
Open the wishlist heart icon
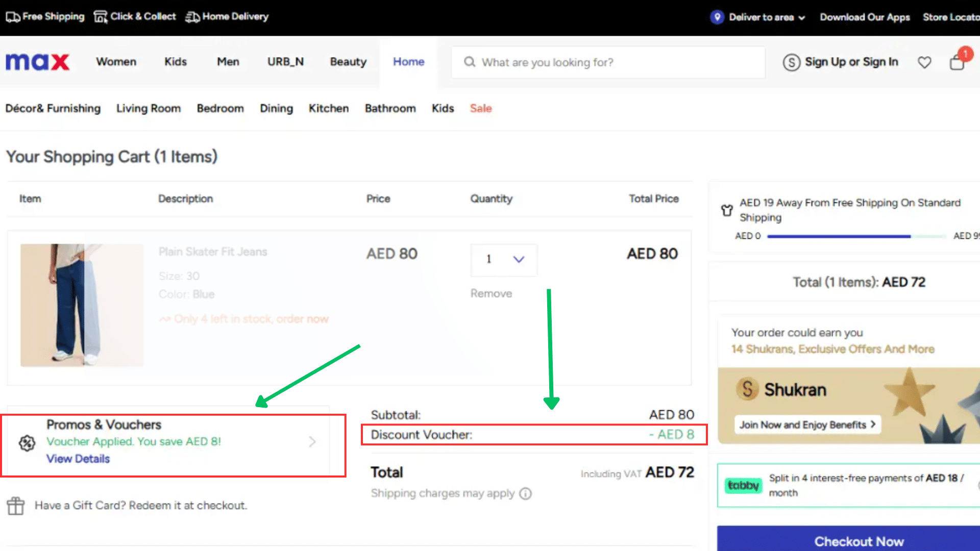point(924,62)
